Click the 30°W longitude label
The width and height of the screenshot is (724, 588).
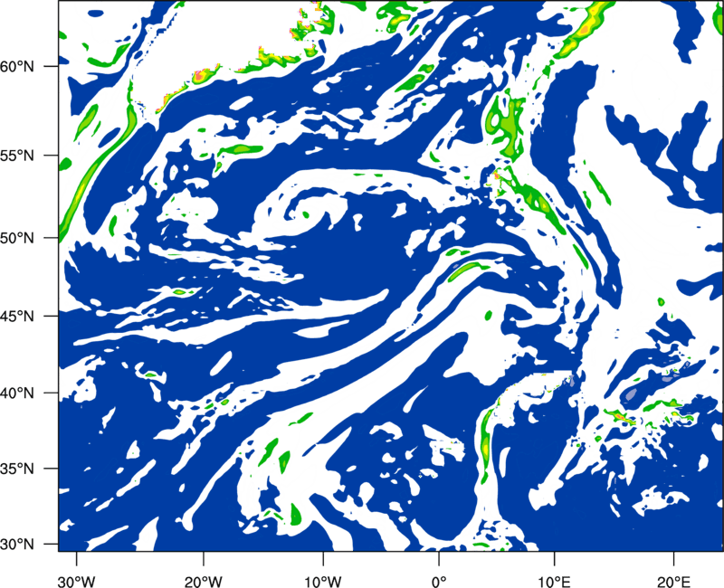point(76,582)
